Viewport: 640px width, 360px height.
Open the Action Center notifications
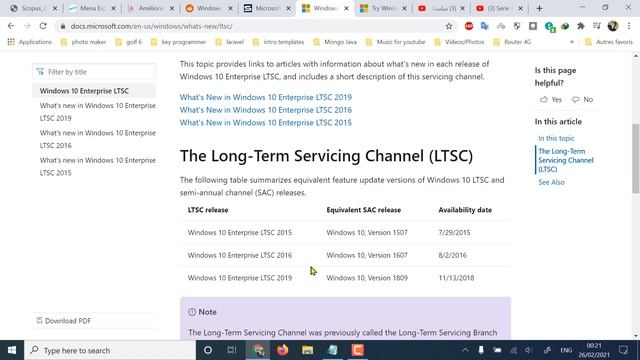click(623, 350)
